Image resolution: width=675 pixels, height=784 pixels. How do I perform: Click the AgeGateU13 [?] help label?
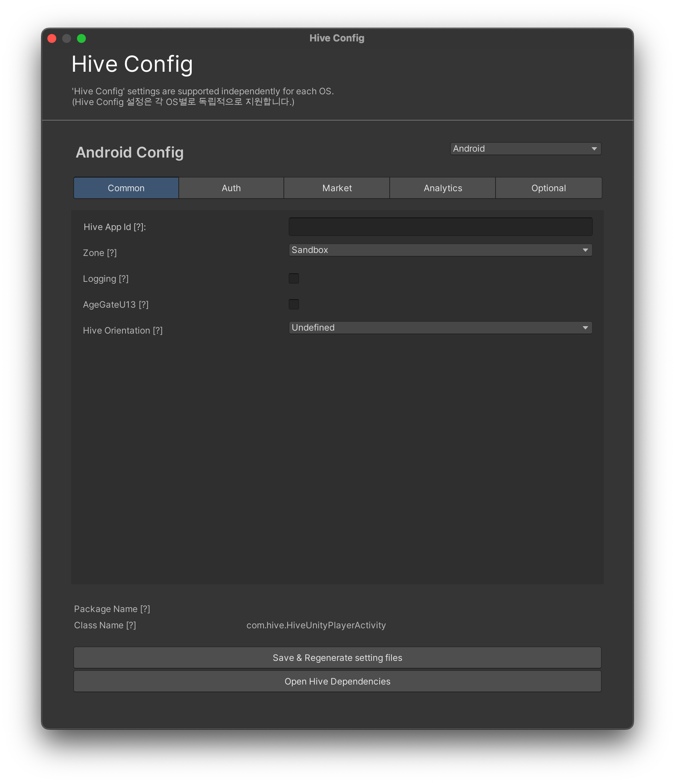point(115,305)
